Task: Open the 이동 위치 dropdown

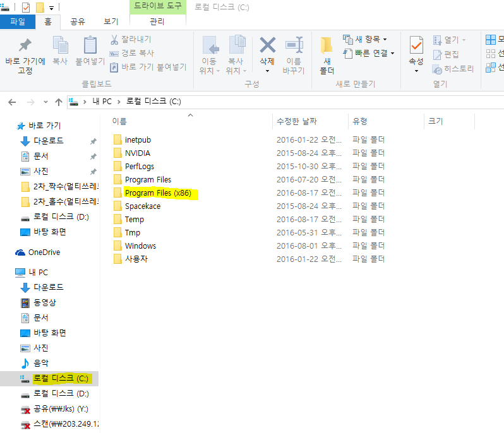Action: pyautogui.click(x=210, y=66)
